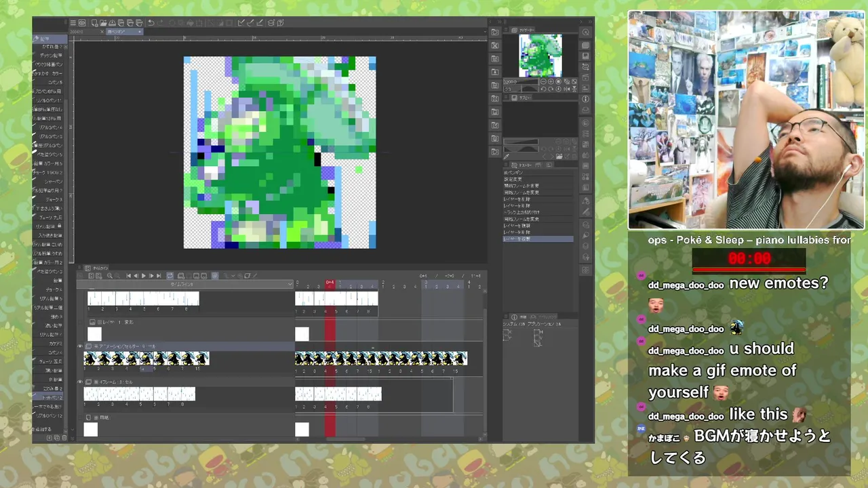This screenshot has width=868, height=488.
Task: Click navigator zoom in plus icon
Action: 551,82
